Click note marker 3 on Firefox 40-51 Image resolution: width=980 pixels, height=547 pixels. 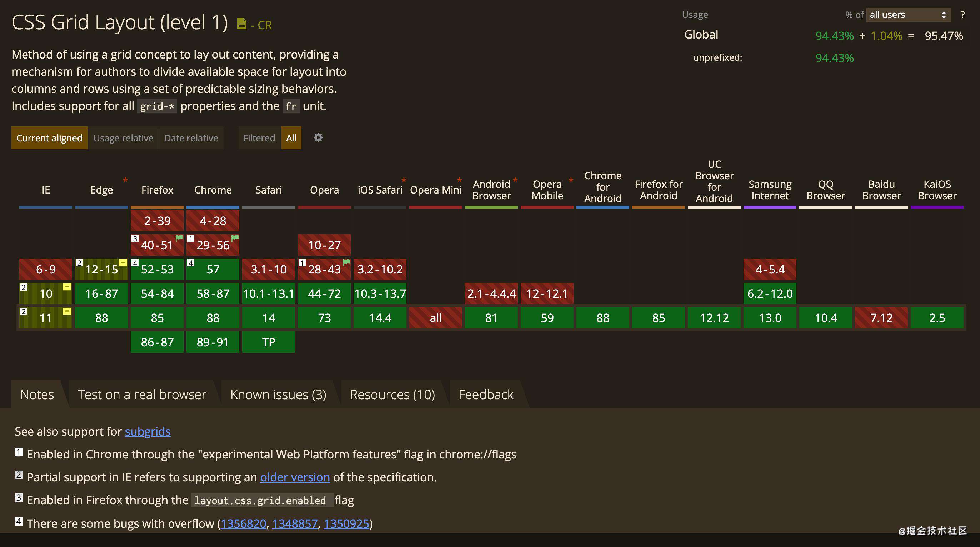click(135, 239)
